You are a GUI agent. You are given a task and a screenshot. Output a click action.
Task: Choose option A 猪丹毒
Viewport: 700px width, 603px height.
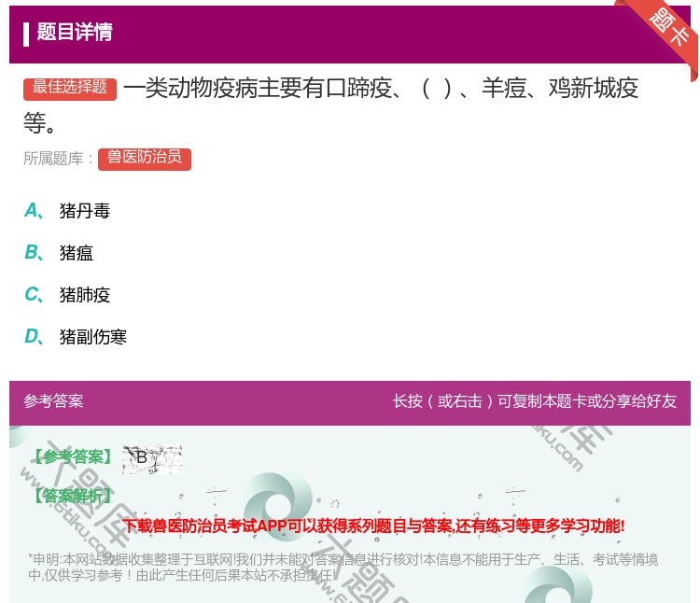pos(67,211)
